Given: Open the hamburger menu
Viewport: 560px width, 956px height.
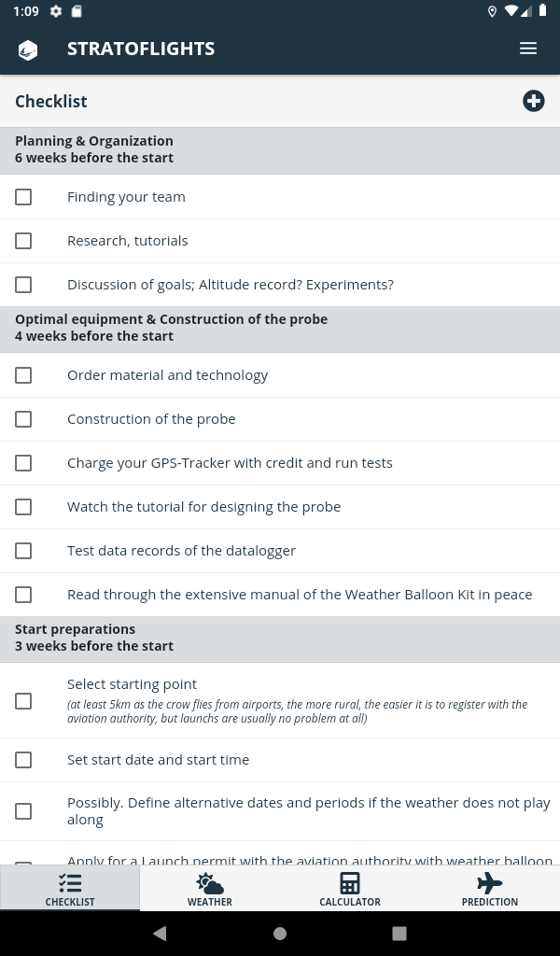Looking at the screenshot, I should pyautogui.click(x=528, y=49).
